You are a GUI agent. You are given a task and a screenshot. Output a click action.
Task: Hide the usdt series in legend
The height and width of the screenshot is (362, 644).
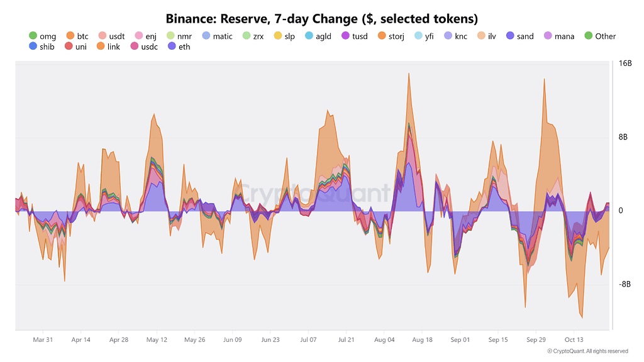coord(116,36)
